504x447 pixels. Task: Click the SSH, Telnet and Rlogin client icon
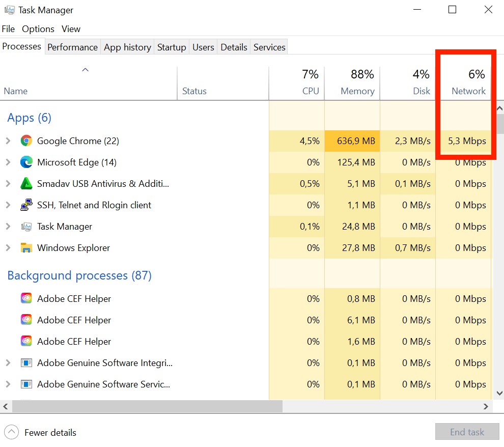[x=26, y=205]
